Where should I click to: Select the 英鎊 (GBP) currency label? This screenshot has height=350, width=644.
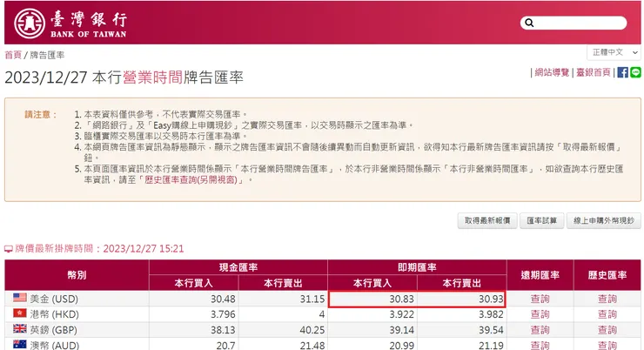coord(53,330)
